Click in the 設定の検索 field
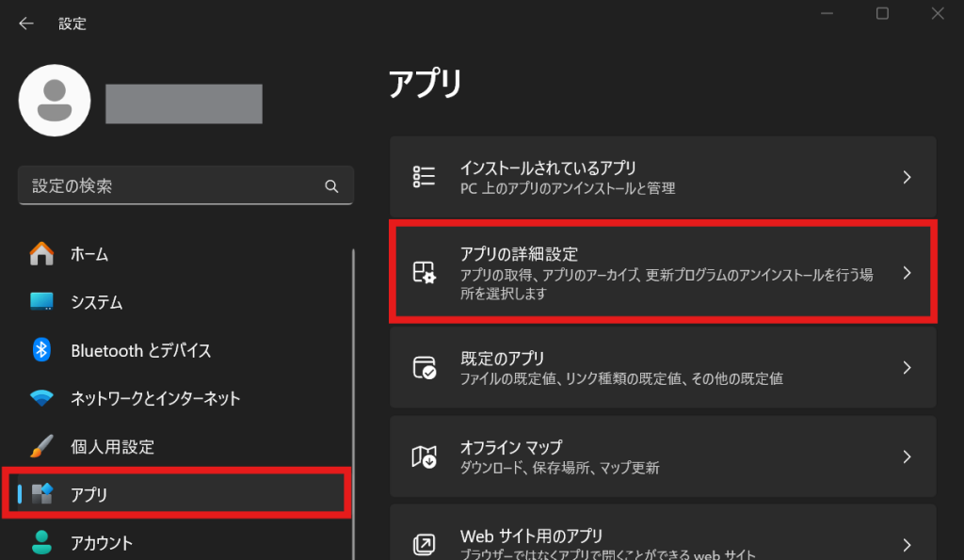The height and width of the screenshot is (560, 964). tap(185, 185)
